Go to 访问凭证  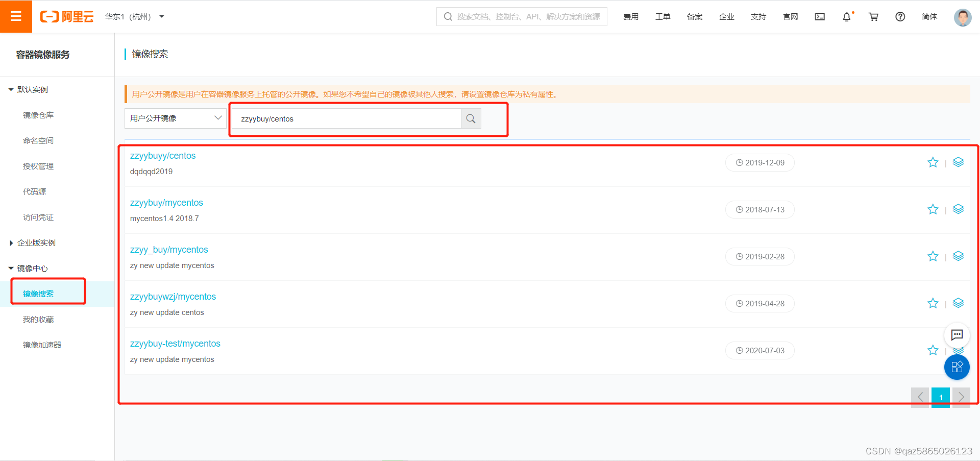[38, 217]
